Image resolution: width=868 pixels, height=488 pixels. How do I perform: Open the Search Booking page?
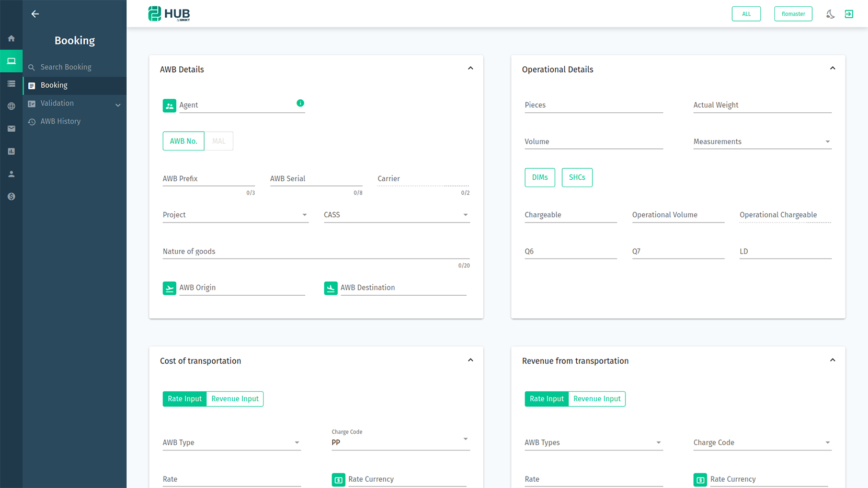click(x=65, y=67)
